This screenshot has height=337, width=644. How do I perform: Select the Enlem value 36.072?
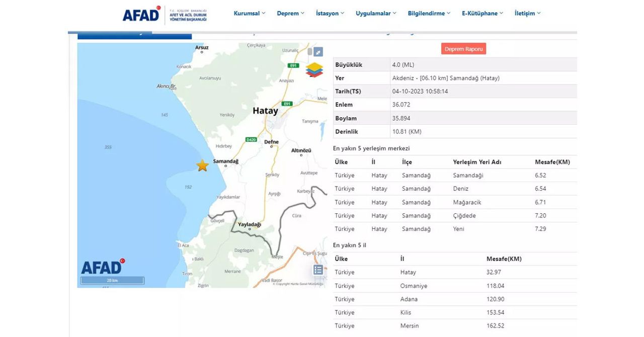point(401,105)
